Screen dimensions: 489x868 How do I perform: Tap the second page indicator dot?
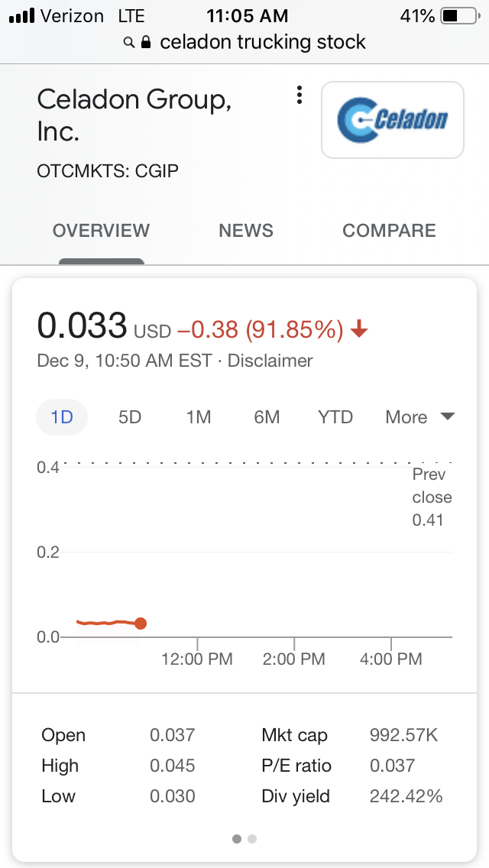[x=252, y=839]
